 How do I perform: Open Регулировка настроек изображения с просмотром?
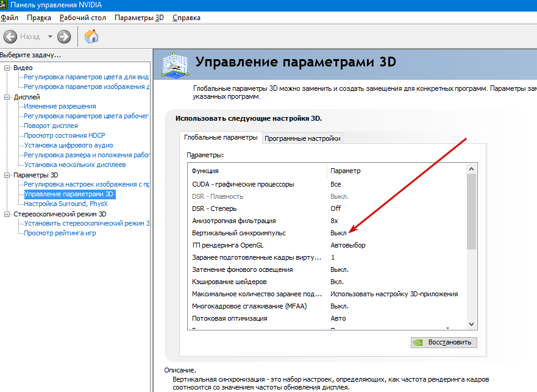tap(87, 184)
